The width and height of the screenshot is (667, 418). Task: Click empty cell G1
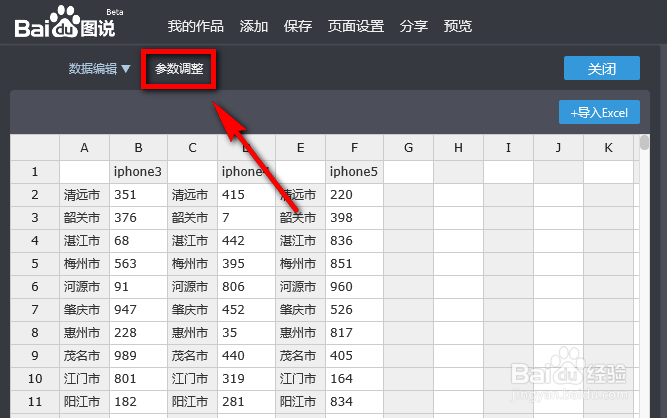(408, 172)
